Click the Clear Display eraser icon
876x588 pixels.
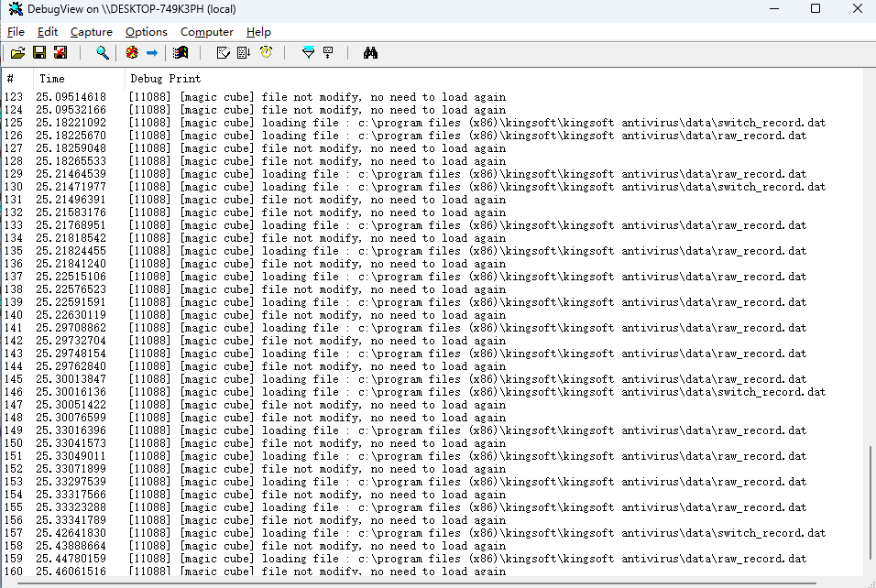223,53
